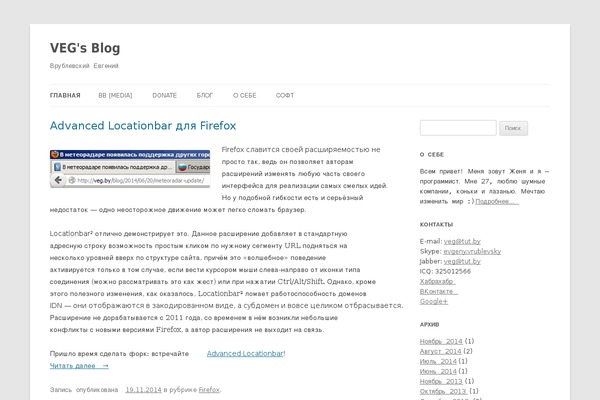
Task: Click the E-mail veg@tut.by link
Action: [462, 241]
